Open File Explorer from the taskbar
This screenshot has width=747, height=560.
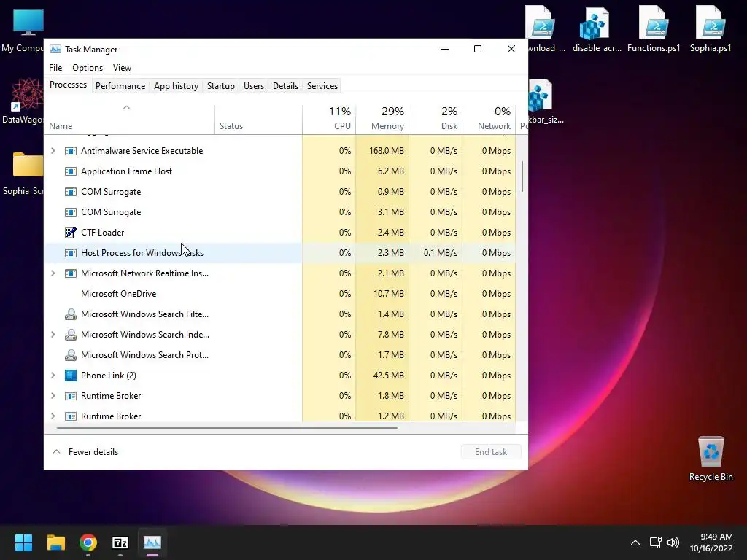[x=55, y=542]
